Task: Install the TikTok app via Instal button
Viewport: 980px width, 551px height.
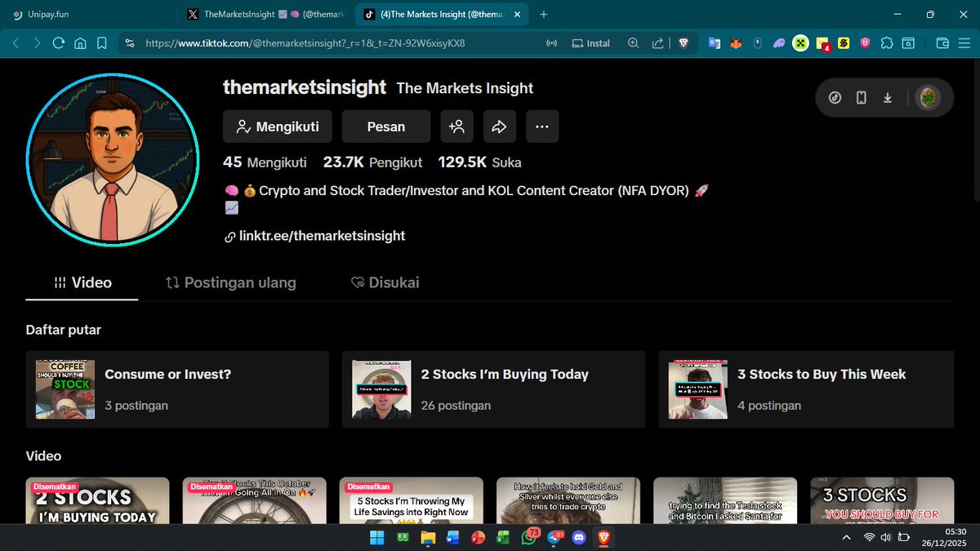Action: point(590,43)
